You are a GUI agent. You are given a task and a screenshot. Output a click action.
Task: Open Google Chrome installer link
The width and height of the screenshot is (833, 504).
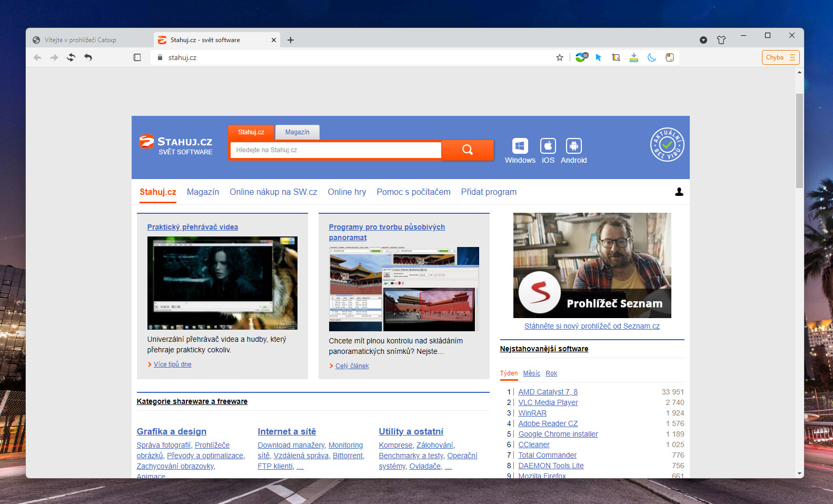point(558,434)
